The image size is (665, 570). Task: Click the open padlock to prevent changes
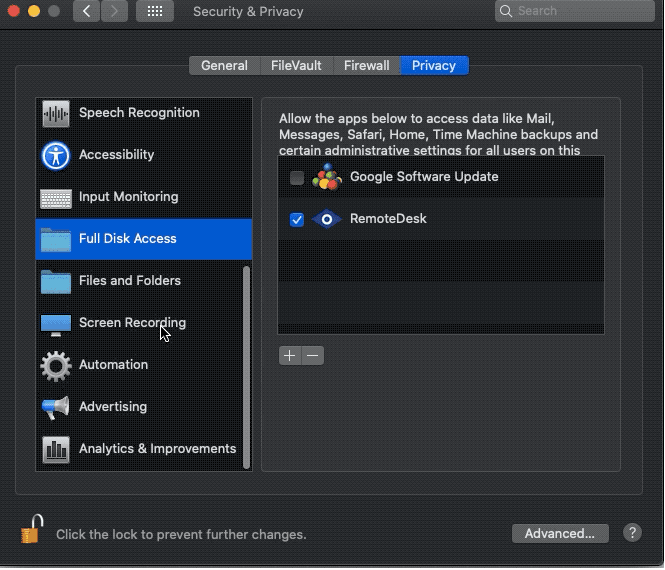(32, 529)
